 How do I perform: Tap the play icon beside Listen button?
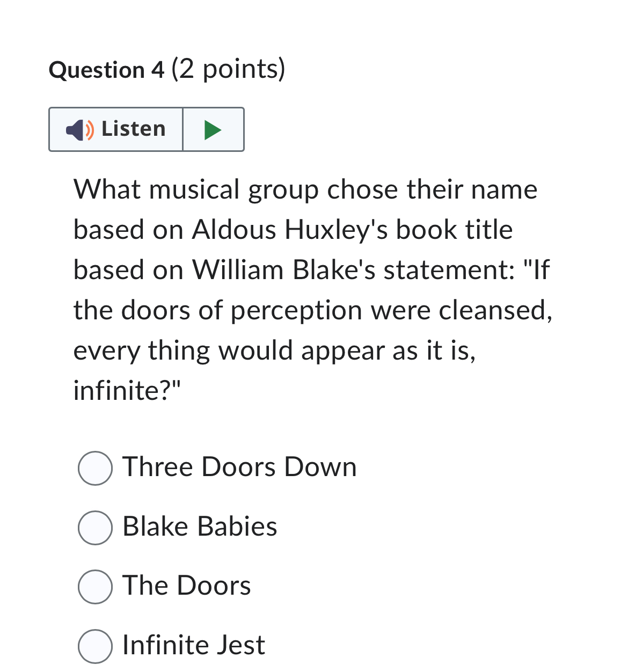point(213,129)
